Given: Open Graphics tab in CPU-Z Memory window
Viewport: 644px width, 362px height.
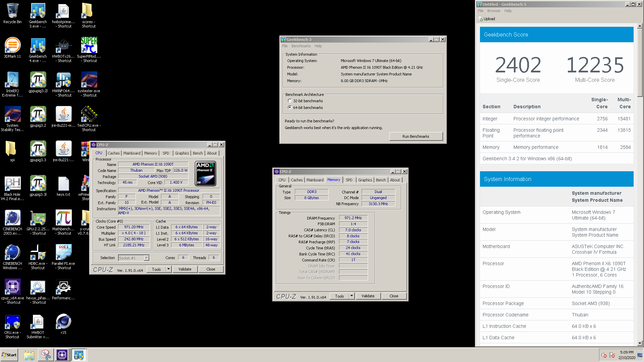Looking at the screenshot, I should click(x=365, y=180).
